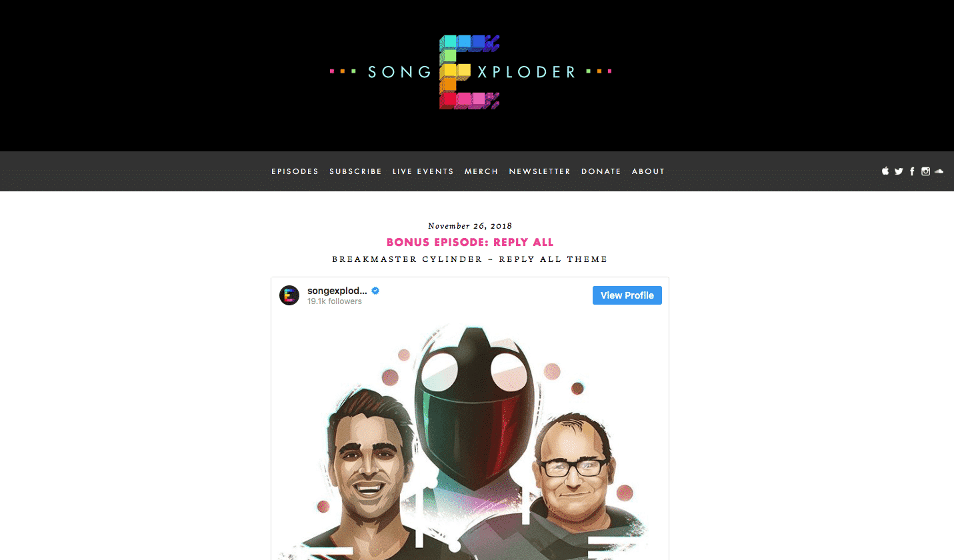The width and height of the screenshot is (954, 560).
Task: Open the Episodes menu item
Action: coord(295,171)
